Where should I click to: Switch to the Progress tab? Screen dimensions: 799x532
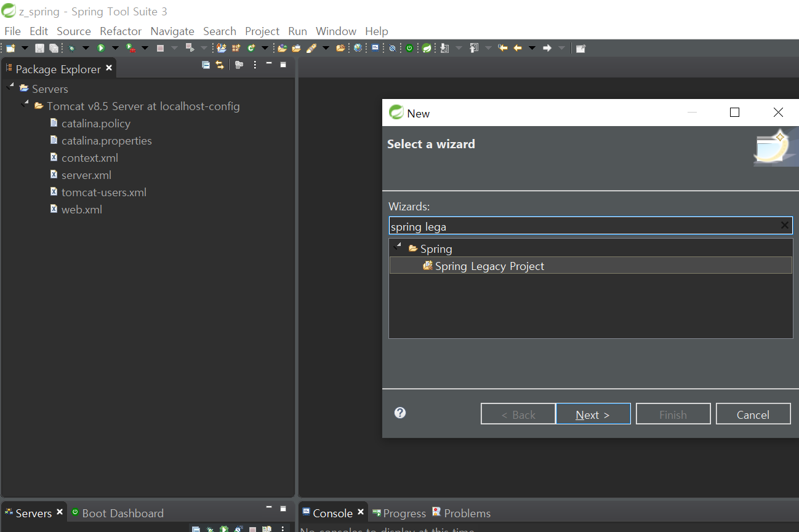pyautogui.click(x=399, y=513)
